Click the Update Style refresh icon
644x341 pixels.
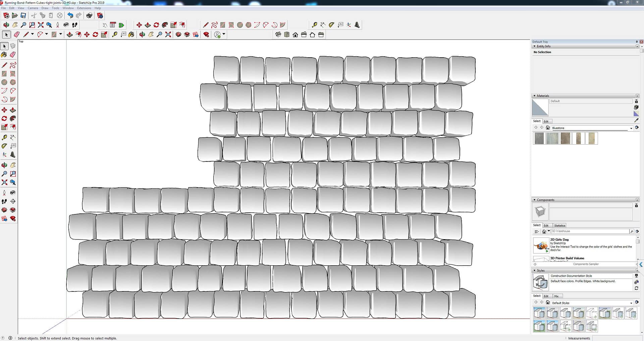(636, 288)
